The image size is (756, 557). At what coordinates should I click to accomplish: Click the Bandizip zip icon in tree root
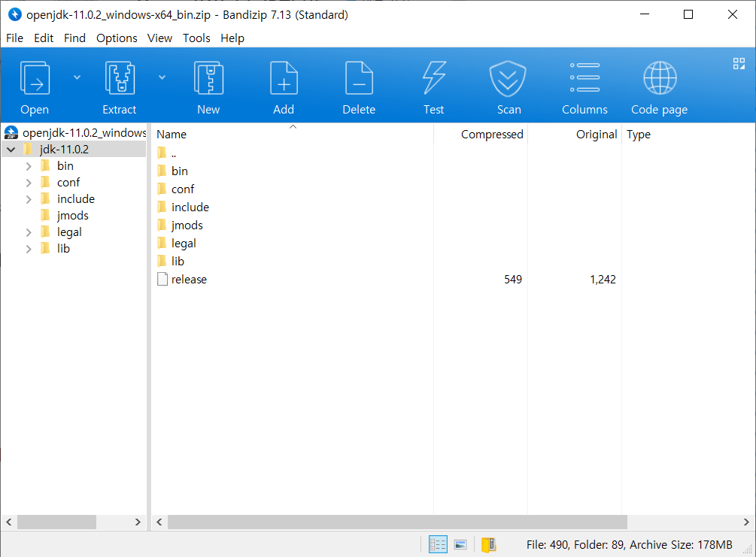coord(11,132)
